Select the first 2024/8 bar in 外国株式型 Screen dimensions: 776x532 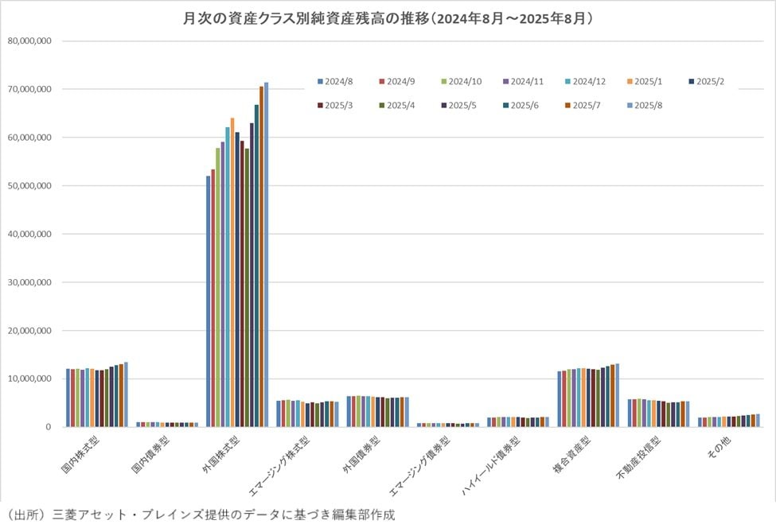coord(209,302)
